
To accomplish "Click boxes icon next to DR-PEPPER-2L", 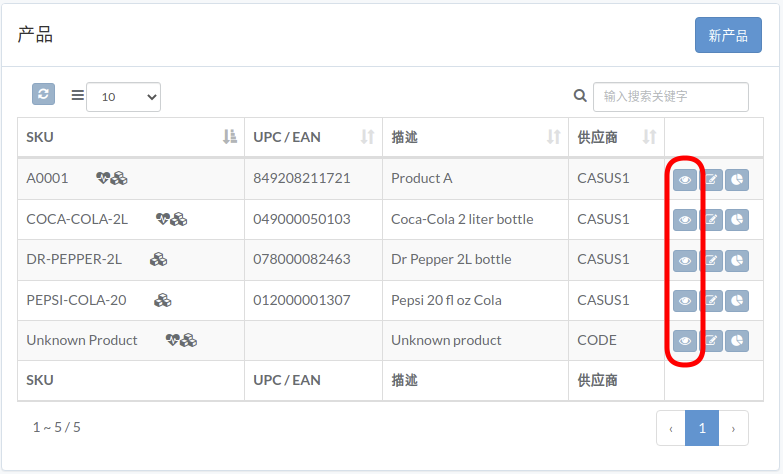I will pyautogui.click(x=159, y=259).
